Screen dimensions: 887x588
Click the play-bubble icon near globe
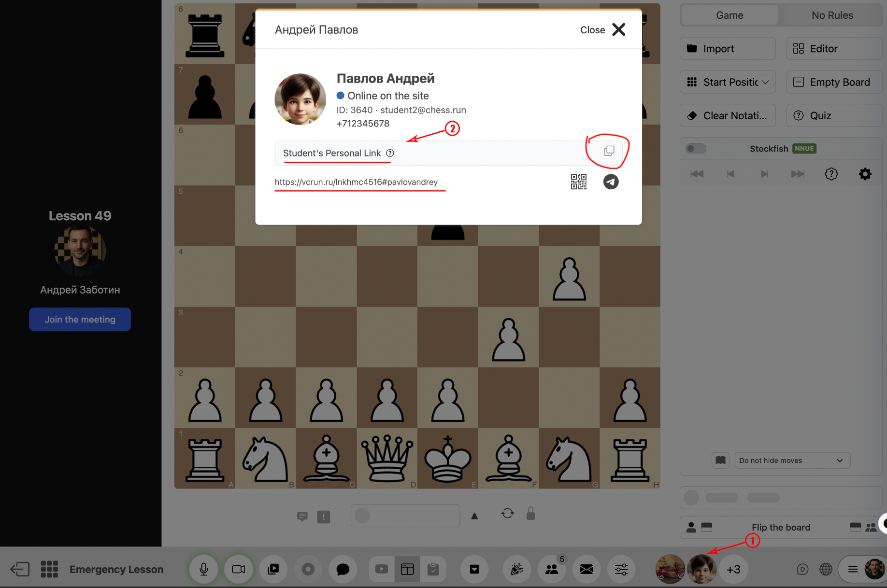(x=802, y=569)
